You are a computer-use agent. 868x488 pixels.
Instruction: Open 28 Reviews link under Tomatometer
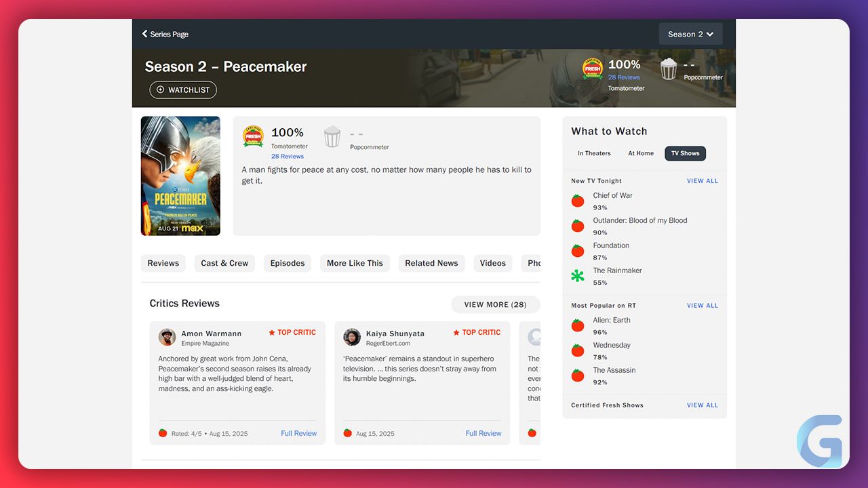pyautogui.click(x=288, y=157)
